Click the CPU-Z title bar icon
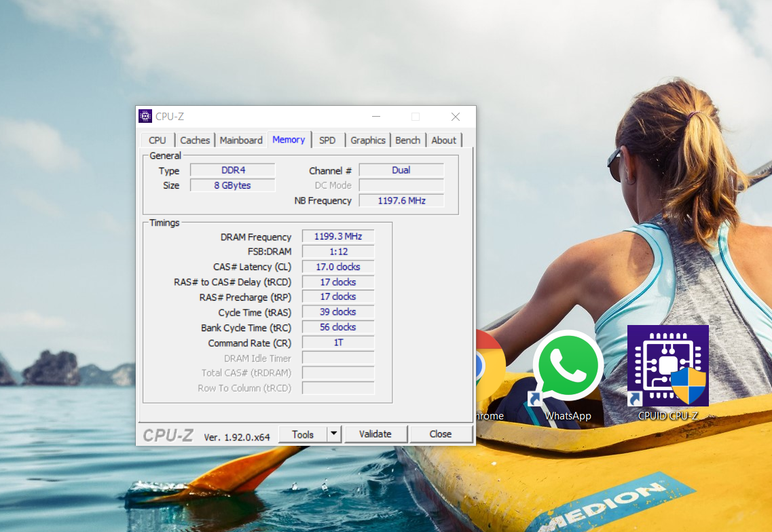This screenshot has height=532, width=772. click(145, 116)
